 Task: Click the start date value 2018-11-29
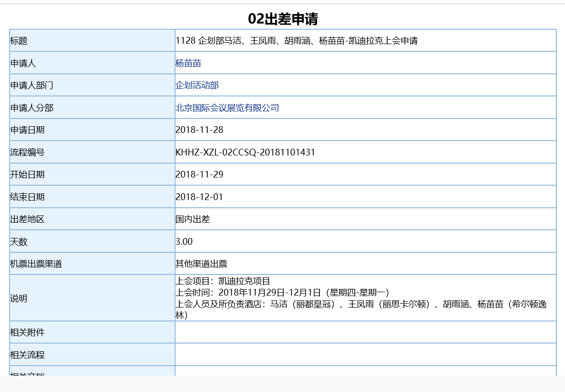pos(200,175)
